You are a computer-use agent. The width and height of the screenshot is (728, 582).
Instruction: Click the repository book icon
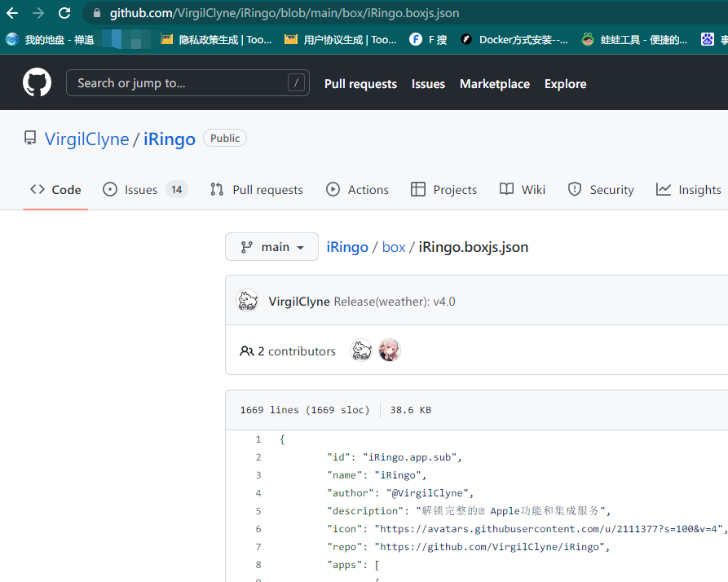click(30, 139)
